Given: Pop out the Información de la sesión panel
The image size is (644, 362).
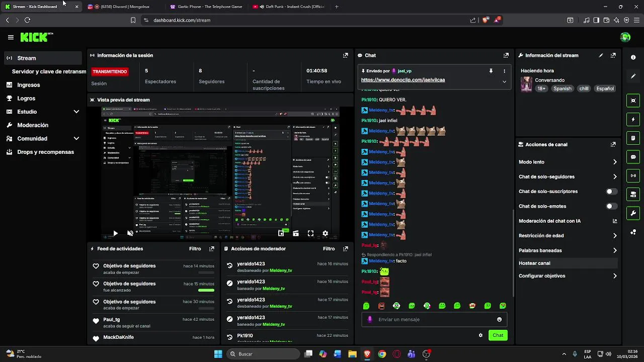Looking at the screenshot, I should click(345, 55).
